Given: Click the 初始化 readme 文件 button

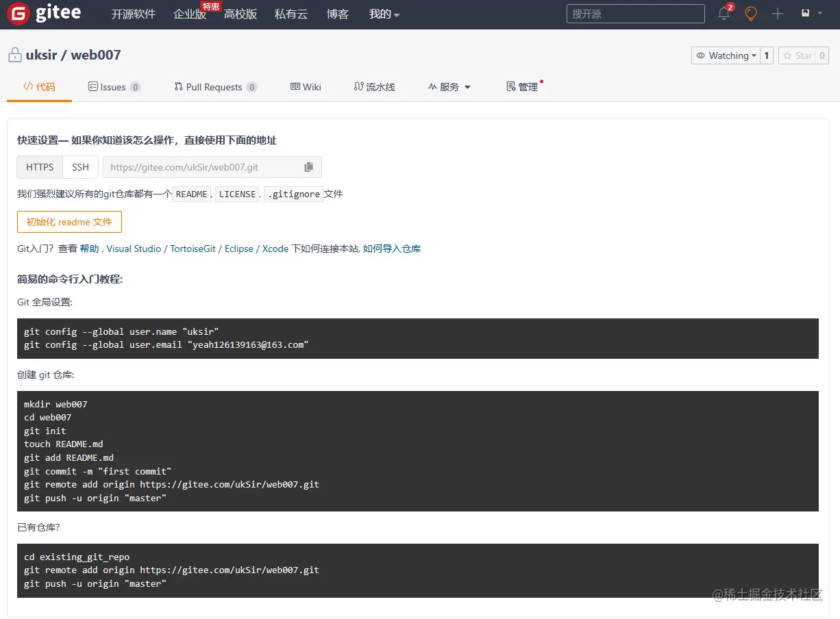Looking at the screenshot, I should pyautogui.click(x=69, y=222).
